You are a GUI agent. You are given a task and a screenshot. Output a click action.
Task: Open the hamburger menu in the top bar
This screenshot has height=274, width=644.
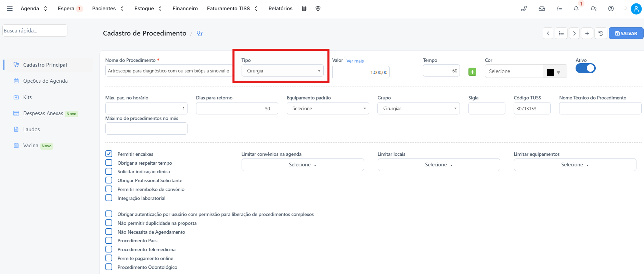(10, 9)
